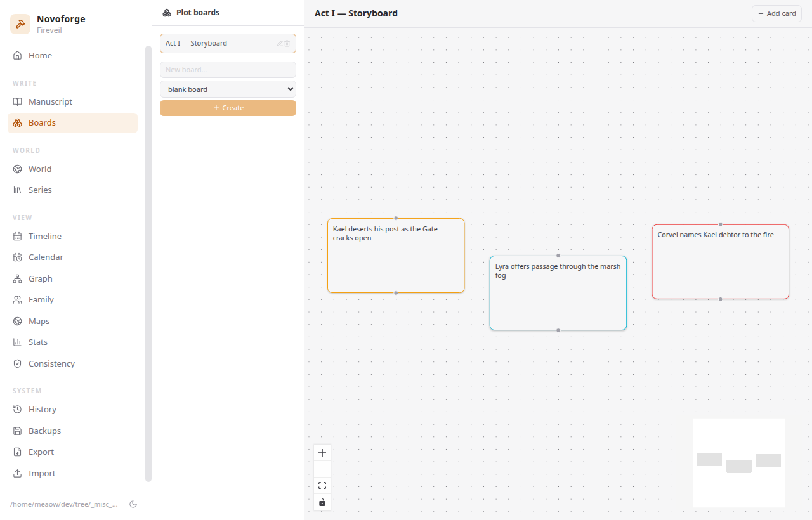Viewport: 812px width, 520px height.
Task: Open the Manuscript section
Action: tap(72, 102)
